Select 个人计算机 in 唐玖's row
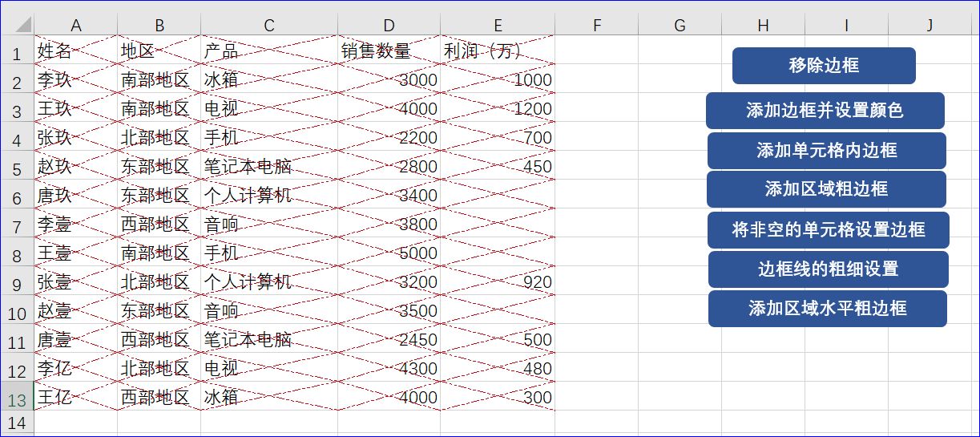This screenshot has width=980, height=437. pyautogui.click(x=269, y=195)
